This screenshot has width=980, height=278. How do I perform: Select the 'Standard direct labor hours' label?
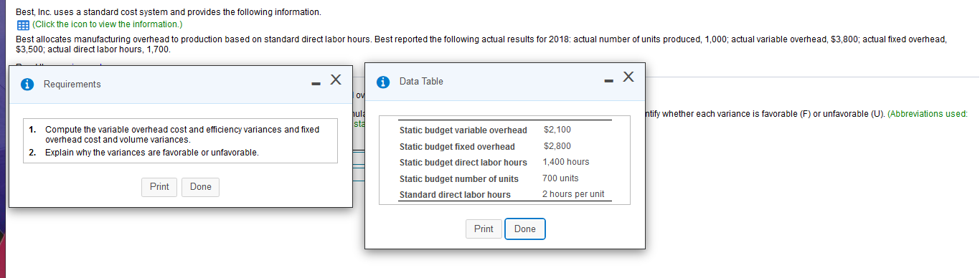click(455, 195)
